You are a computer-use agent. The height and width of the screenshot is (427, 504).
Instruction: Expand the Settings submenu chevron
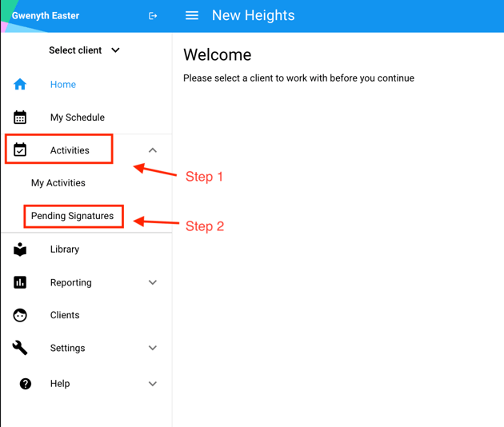pyautogui.click(x=153, y=348)
